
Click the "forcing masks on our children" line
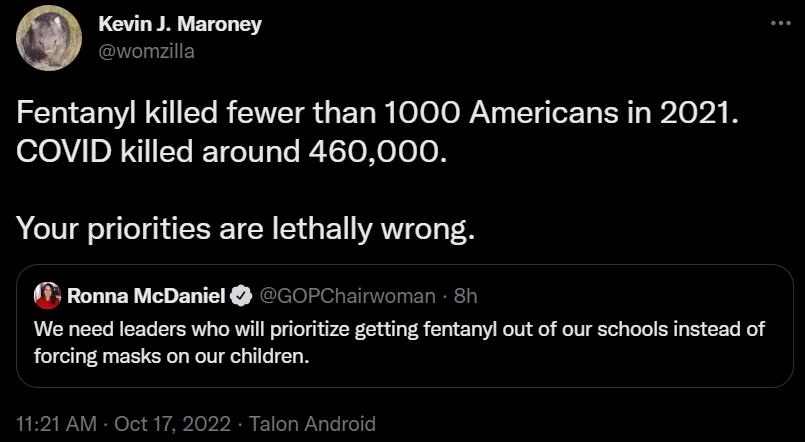pos(173,354)
